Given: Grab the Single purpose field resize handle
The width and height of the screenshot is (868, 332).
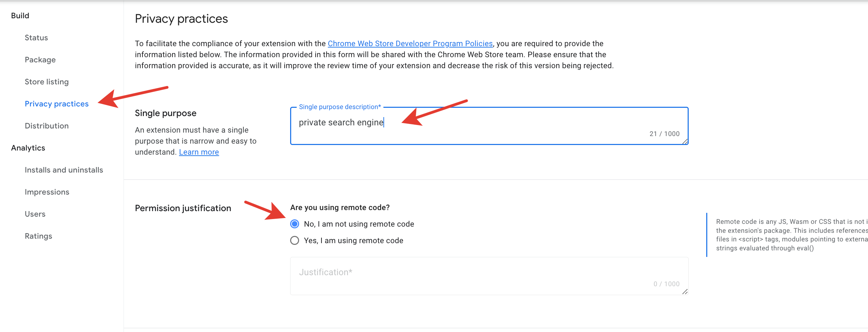Looking at the screenshot, I should [x=685, y=141].
